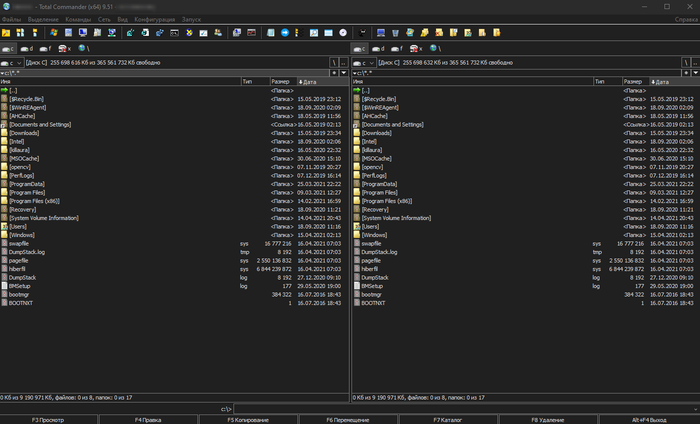This screenshot has width=700, height=424.
Task: Click the F7 Каталог button
Action: click(x=448, y=420)
